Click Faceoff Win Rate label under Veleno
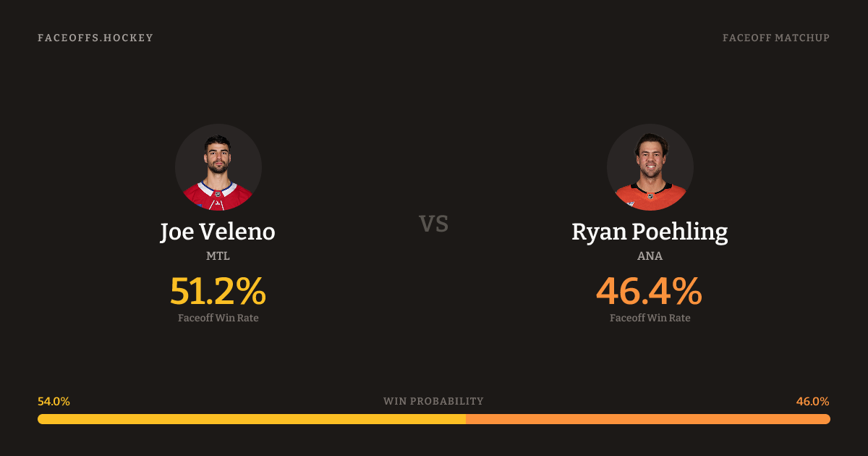Viewport: 868px width, 456px height. (218, 318)
